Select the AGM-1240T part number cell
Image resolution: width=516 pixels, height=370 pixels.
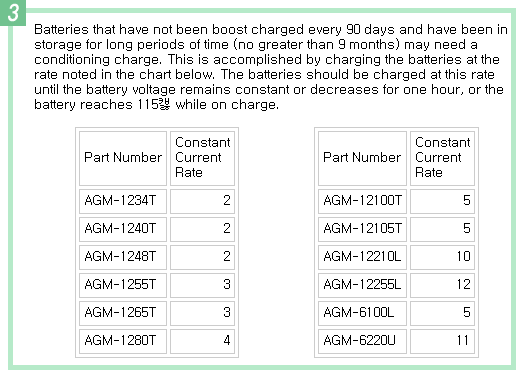point(123,229)
